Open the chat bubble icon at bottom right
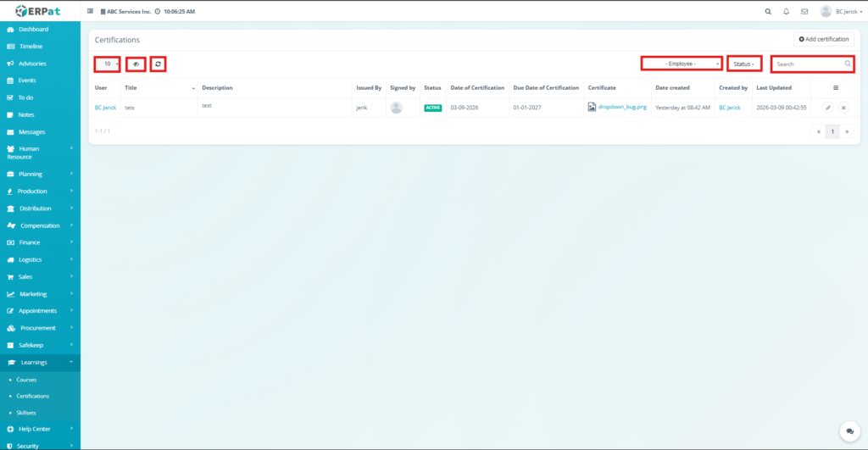Viewport: 868px width, 450px height. (849, 431)
